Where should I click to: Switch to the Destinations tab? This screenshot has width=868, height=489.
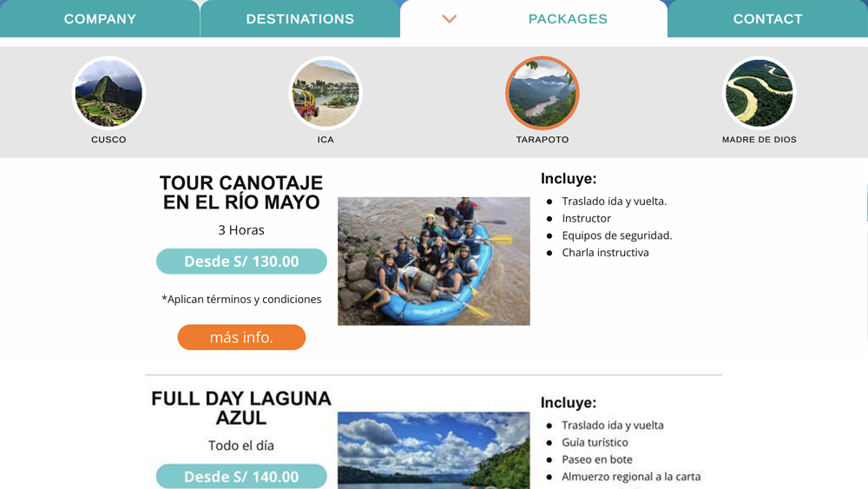pos(299,19)
